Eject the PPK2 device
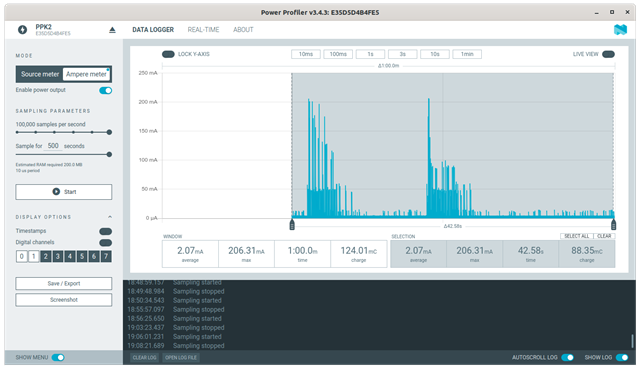The height and width of the screenshot is (369, 640). (112, 30)
